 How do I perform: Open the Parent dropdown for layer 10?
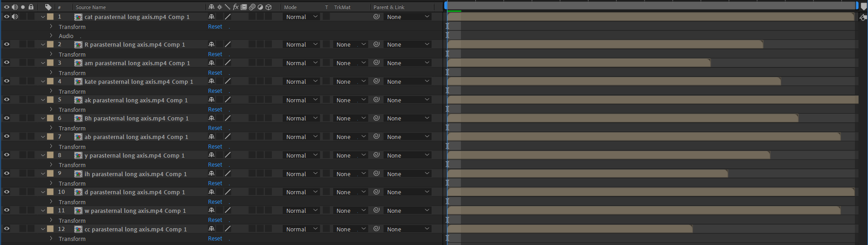[408, 192]
